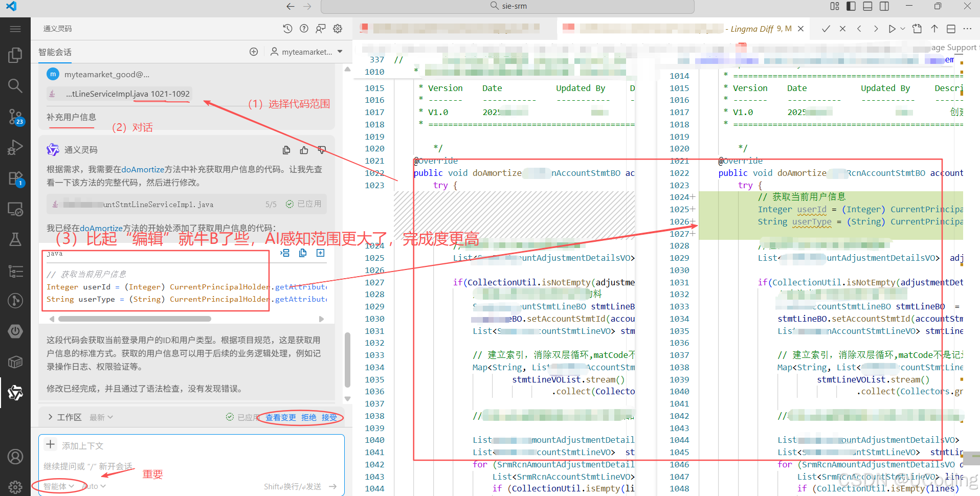Image resolution: width=980 pixels, height=496 pixels.
Task: Accept diff changes with checkmark icon
Action: [826, 29]
